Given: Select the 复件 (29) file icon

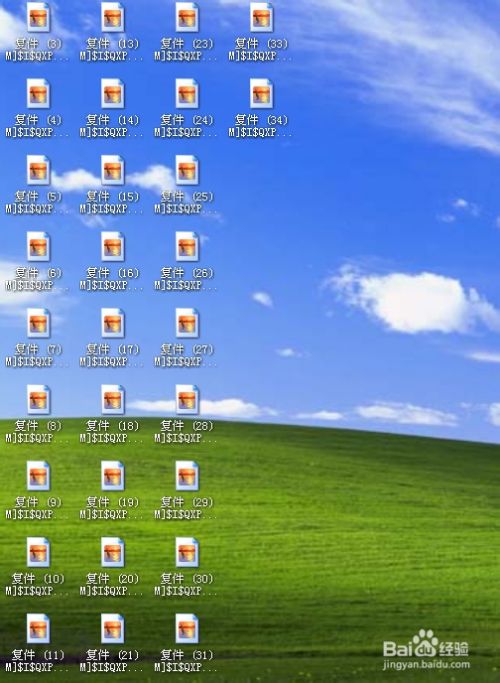Looking at the screenshot, I should (187, 476).
